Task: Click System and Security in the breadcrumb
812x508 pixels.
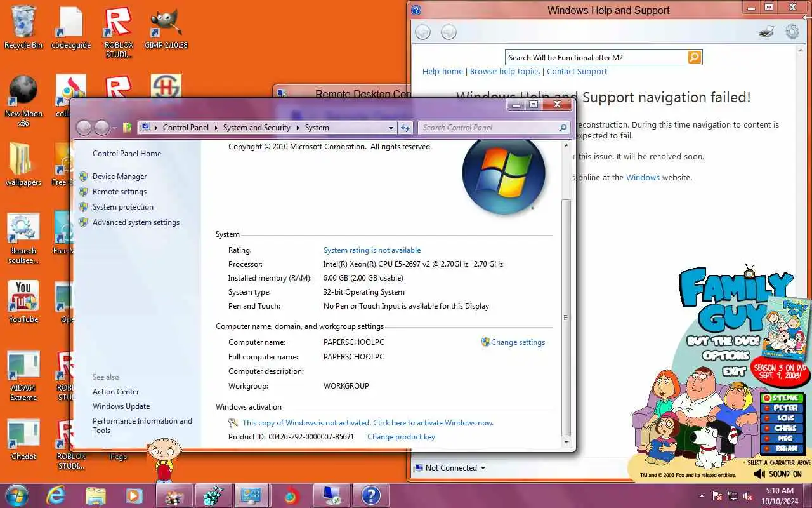Action: point(256,128)
